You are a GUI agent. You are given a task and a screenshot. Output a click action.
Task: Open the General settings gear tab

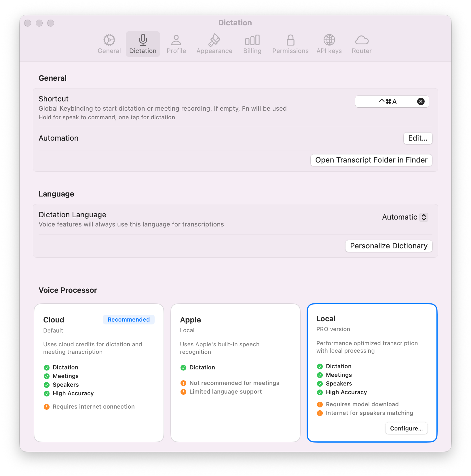109,44
